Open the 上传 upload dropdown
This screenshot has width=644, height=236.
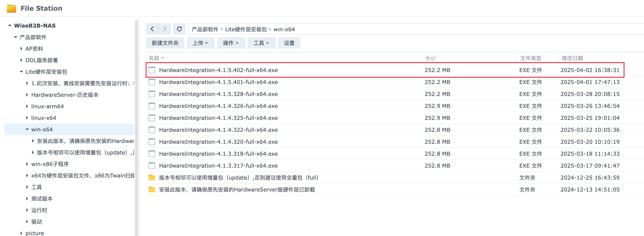200,43
